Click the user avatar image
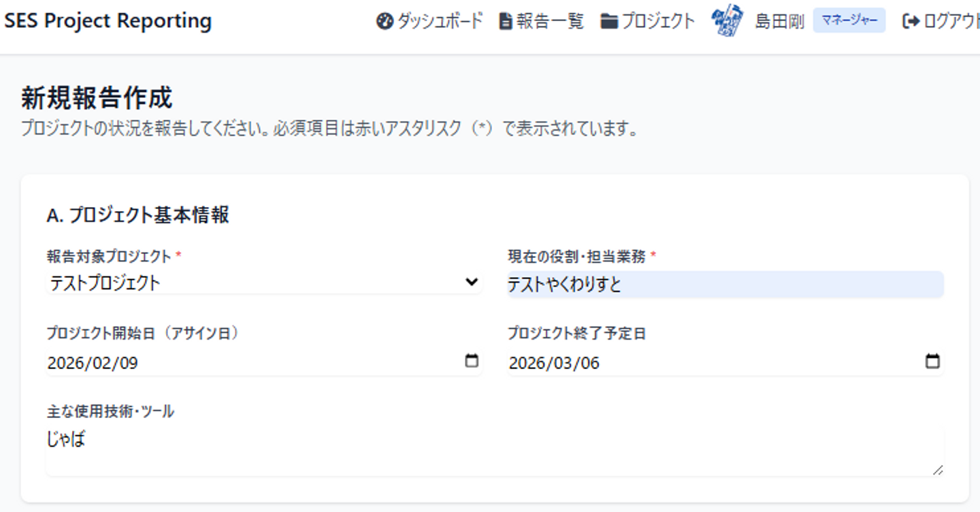This screenshot has width=980, height=512. [727, 21]
